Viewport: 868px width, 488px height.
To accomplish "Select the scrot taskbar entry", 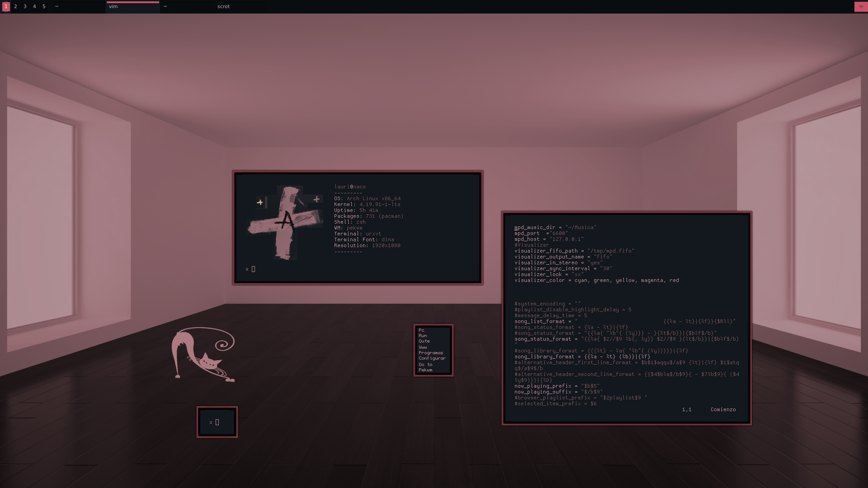I will (x=223, y=7).
